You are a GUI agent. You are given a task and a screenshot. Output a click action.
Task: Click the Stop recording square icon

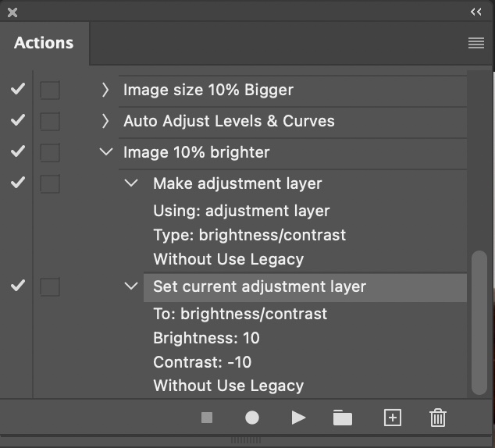coord(207,418)
